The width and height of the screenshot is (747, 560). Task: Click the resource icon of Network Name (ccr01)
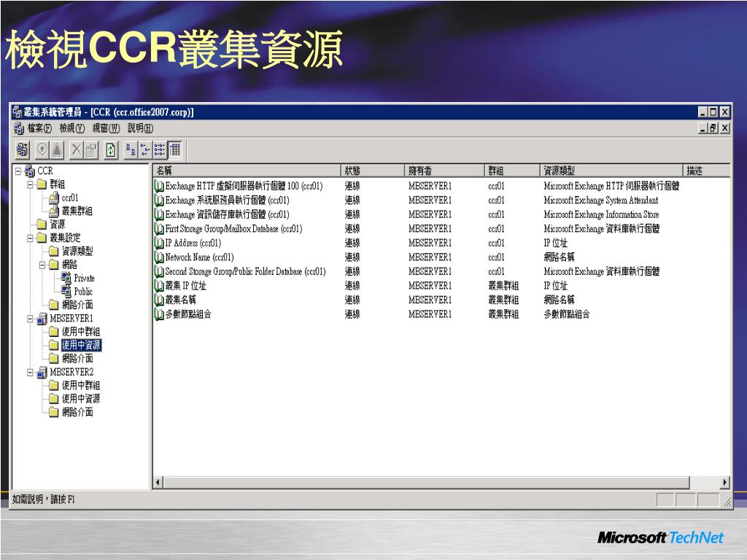[x=159, y=257]
